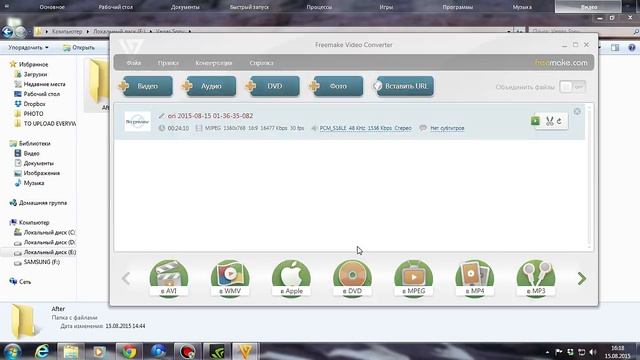
Task: Select Библиотеки in Explorer sidebar
Action: [x=30, y=144]
